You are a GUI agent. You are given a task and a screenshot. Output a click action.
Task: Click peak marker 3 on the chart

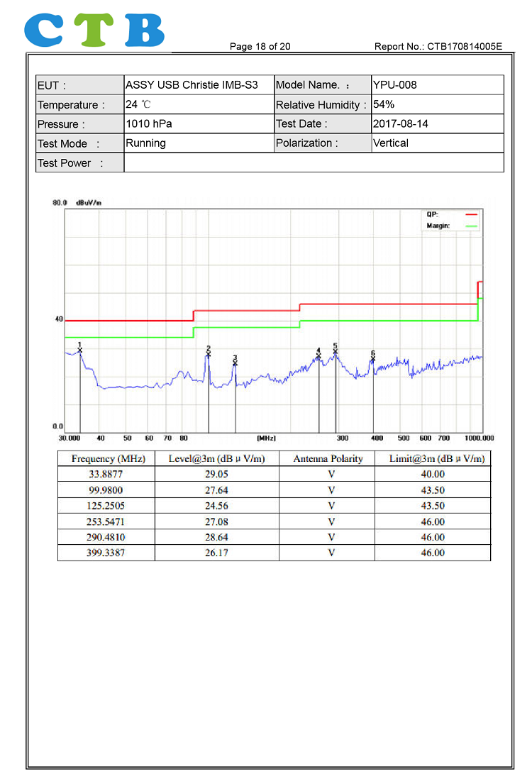(235, 363)
